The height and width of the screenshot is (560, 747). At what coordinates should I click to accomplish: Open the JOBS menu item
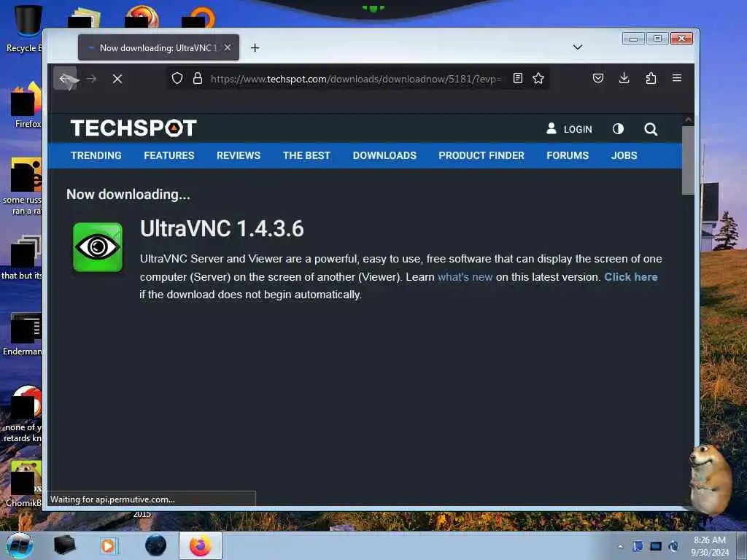point(624,156)
